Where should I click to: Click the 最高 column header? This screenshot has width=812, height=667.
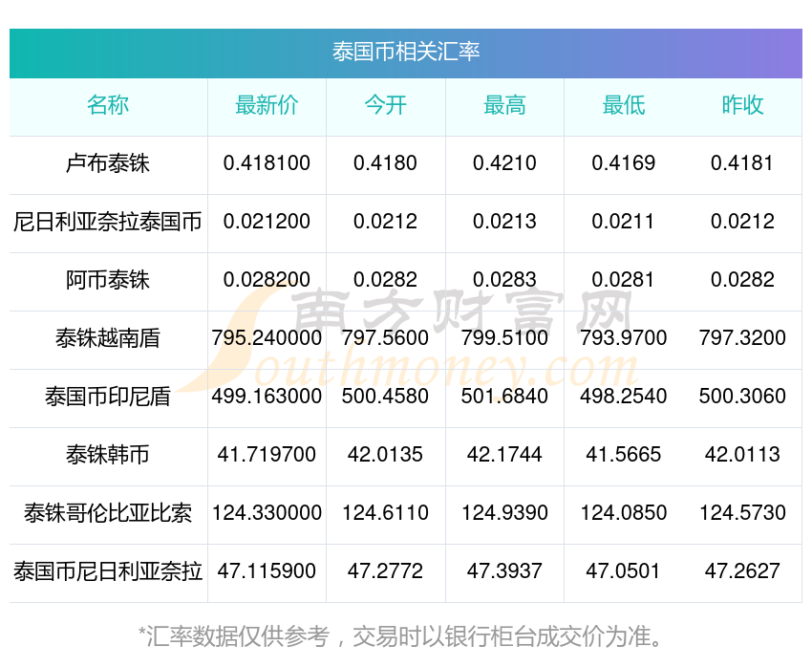pos(504,105)
